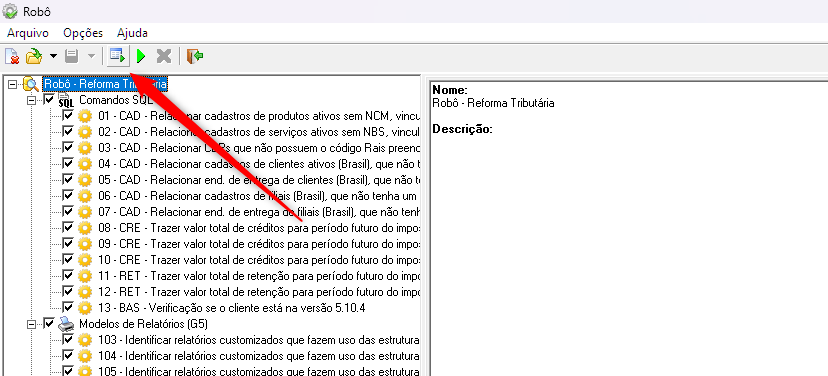Select the Comandos SQL tree node

[116, 100]
